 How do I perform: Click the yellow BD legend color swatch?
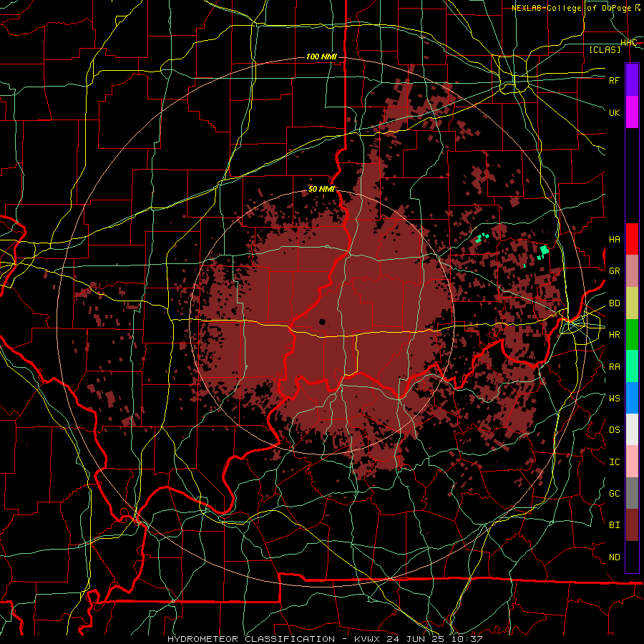tap(632, 303)
